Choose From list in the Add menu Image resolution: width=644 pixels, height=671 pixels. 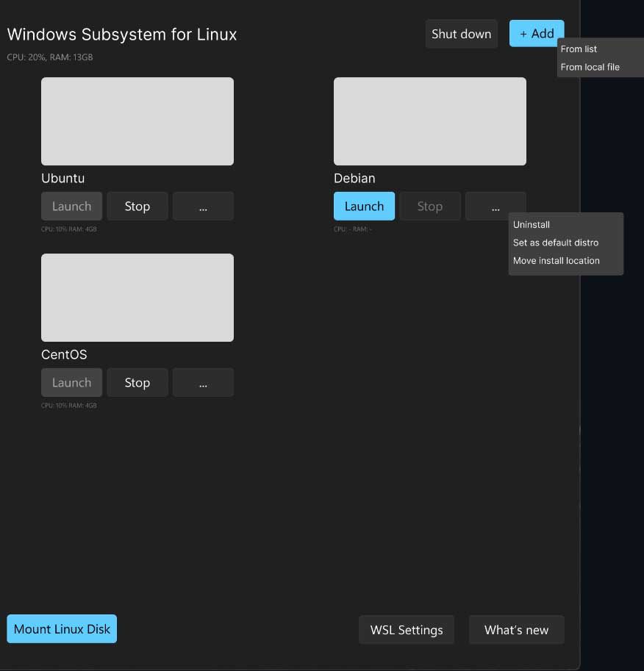[x=579, y=49]
